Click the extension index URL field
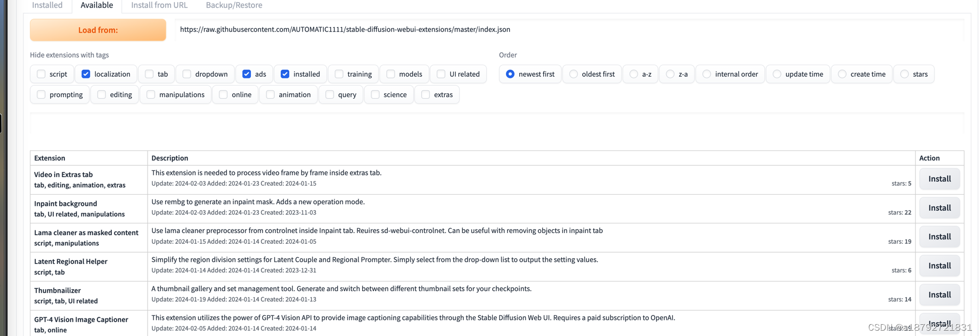The image size is (980, 336). tap(569, 29)
